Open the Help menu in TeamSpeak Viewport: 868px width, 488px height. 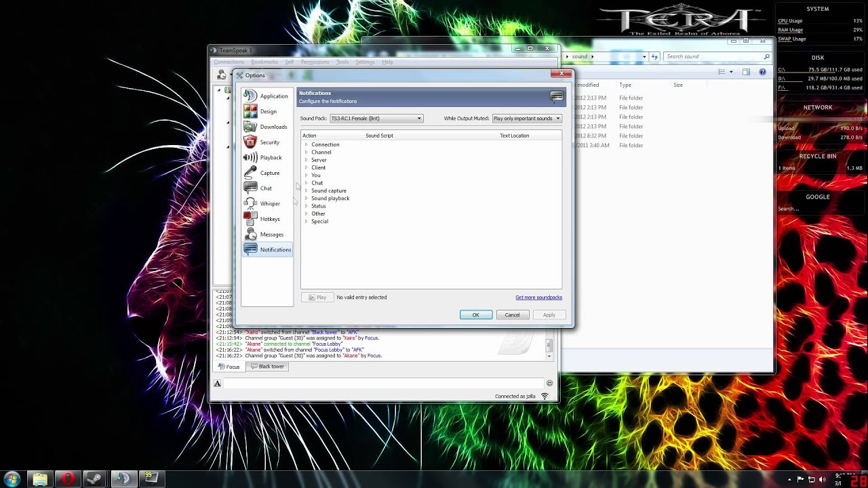[387, 62]
